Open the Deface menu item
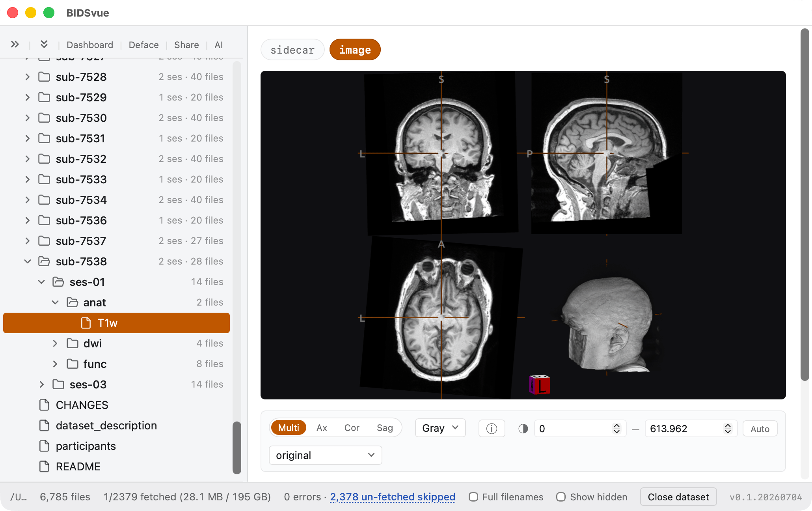This screenshot has width=812, height=511. pyautogui.click(x=144, y=45)
